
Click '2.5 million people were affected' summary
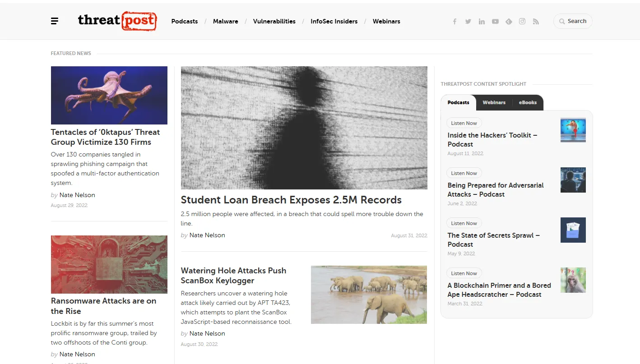(x=302, y=218)
